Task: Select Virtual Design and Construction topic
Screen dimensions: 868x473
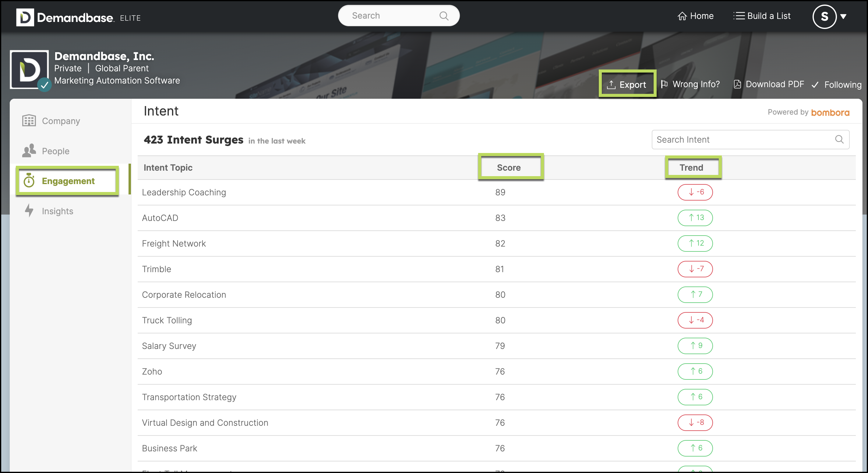Action: pyautogui.click(x=205, y=423)
